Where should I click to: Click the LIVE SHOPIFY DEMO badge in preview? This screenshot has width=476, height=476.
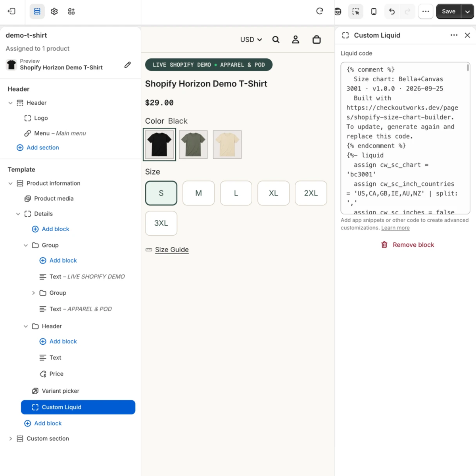coord(209,65)
